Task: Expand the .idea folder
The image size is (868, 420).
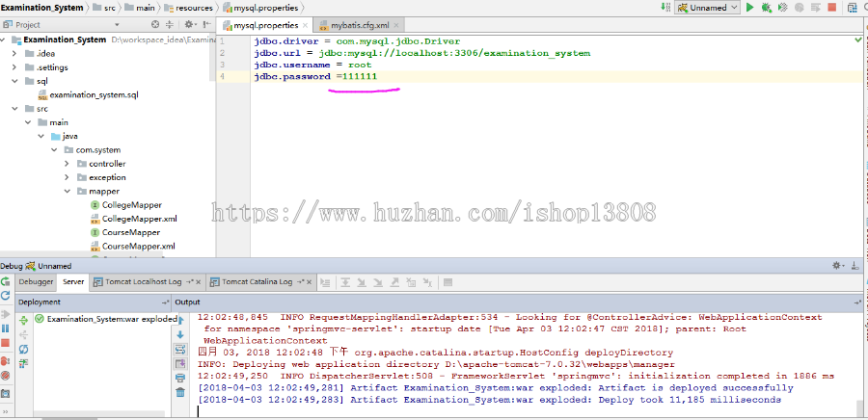Action: [x=14, y=54]
